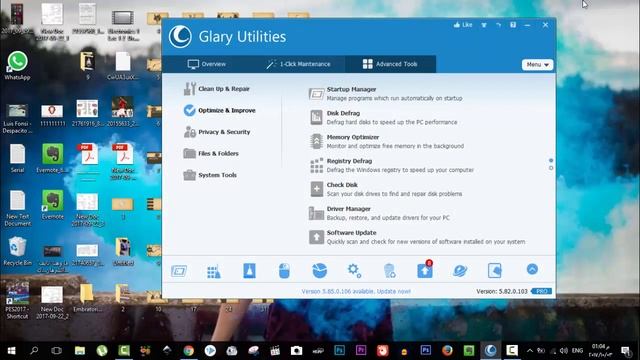Click startup manager icon in bottom toolbar
The width and height of the screenshot is (640, 360).
(x=179, y=271)
